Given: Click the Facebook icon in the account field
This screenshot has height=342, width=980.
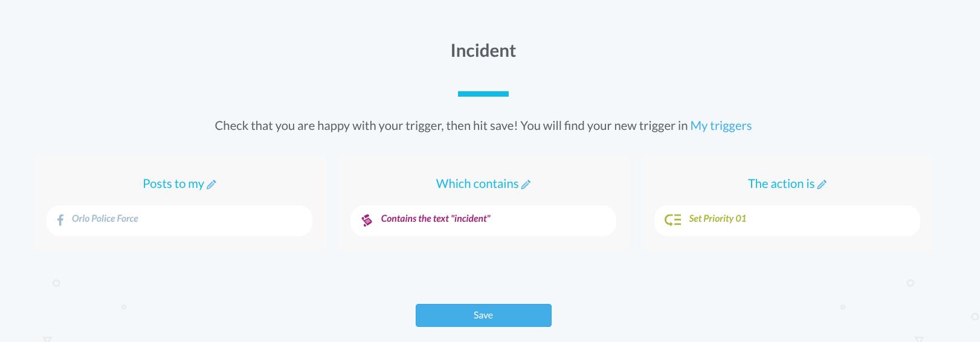Looking at the screenshot, I should (x=60, y=220).
